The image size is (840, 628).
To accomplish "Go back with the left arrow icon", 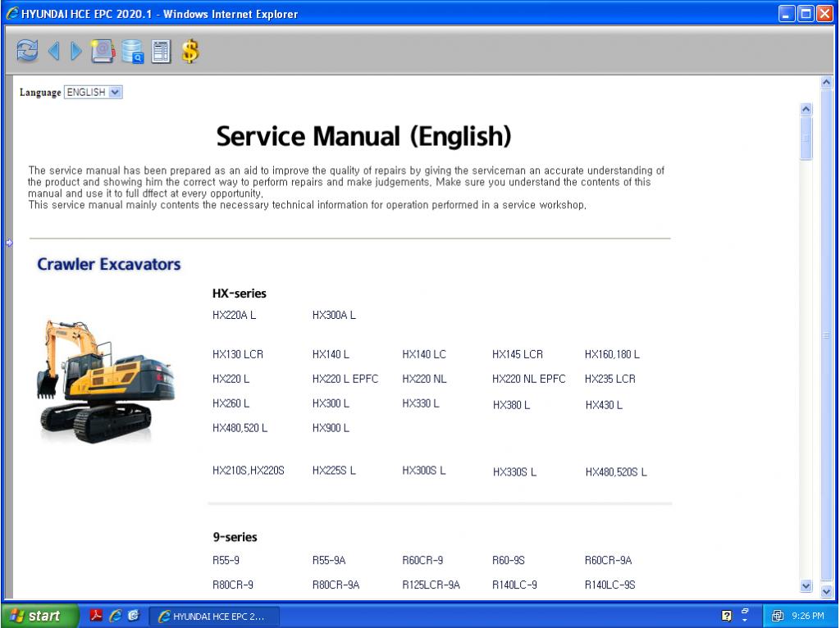I will 53,52.
